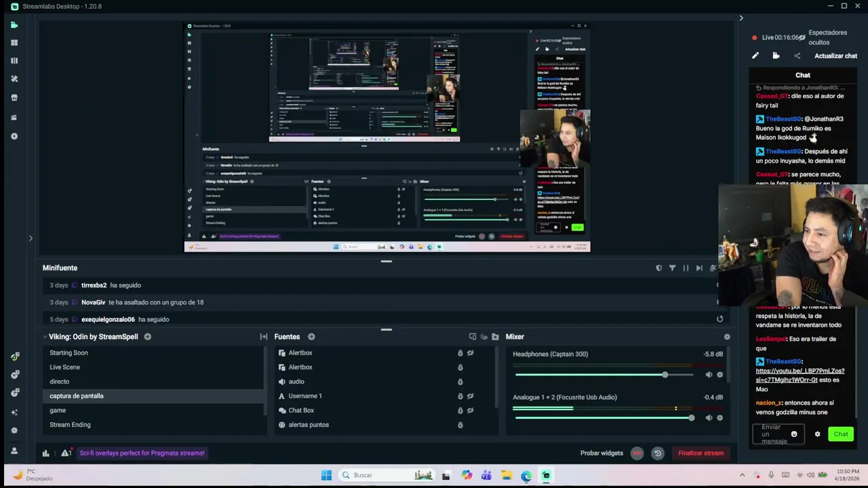Add a new source in Fuentes
Screen dimensions: 868x488
[311, 337]
